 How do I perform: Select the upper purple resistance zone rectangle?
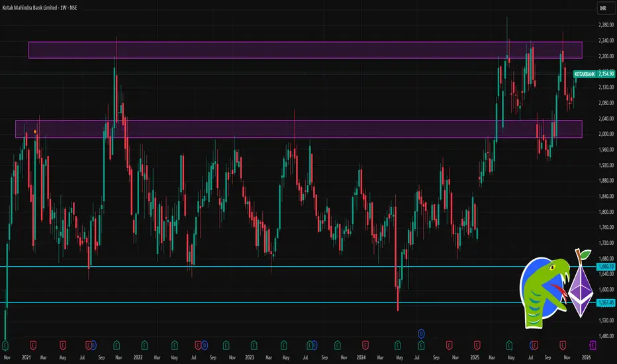point(305,50)
